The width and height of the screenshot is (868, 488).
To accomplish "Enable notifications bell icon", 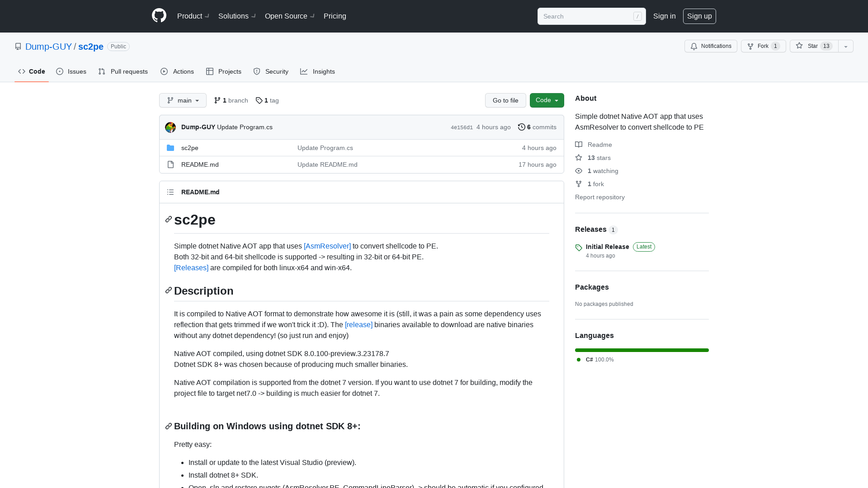I will coord(694,46).
